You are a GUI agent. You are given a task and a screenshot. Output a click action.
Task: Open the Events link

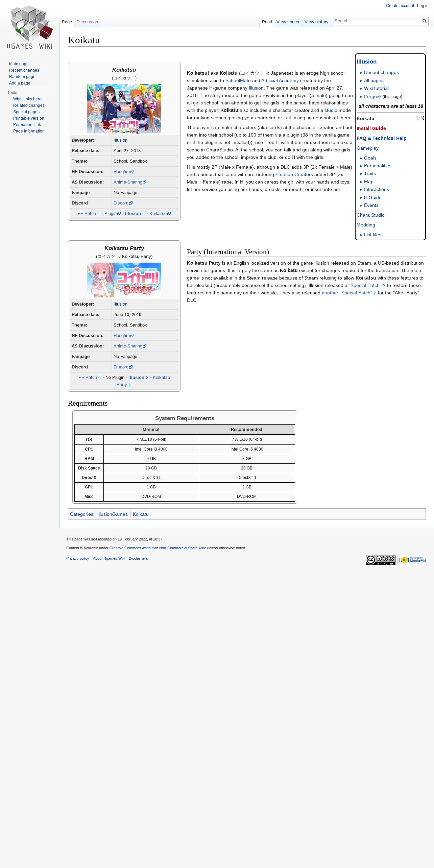click(371, 205)
